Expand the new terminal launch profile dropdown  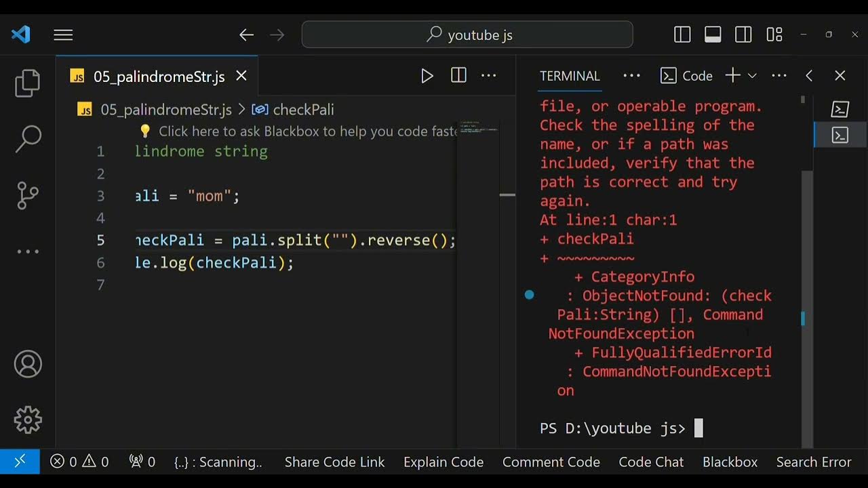tap(752, 76)
